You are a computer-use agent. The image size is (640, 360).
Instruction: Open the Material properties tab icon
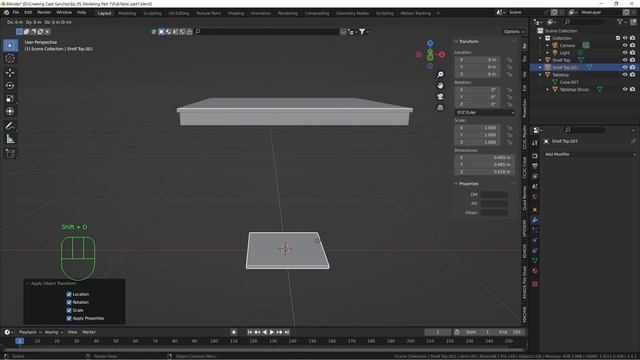tap(535, 271)
